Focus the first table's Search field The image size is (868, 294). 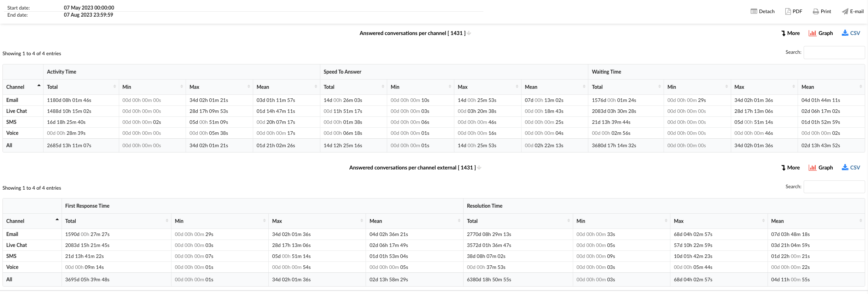pos(834,53)
